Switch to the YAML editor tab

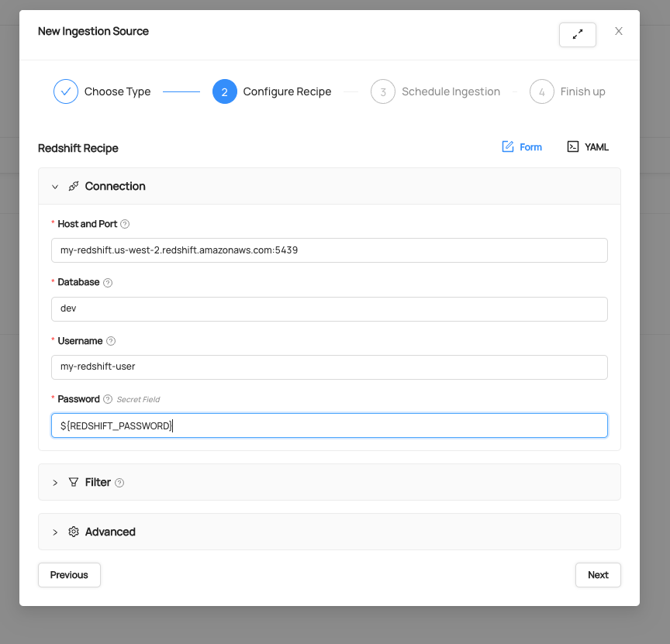point(588,147)
